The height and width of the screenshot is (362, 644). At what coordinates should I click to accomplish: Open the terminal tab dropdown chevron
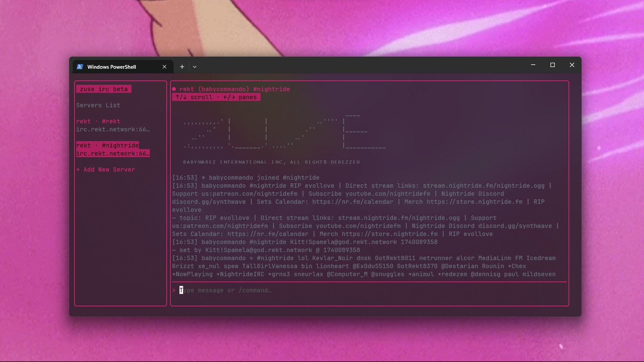pyautogui.click(x=195, y=67)
